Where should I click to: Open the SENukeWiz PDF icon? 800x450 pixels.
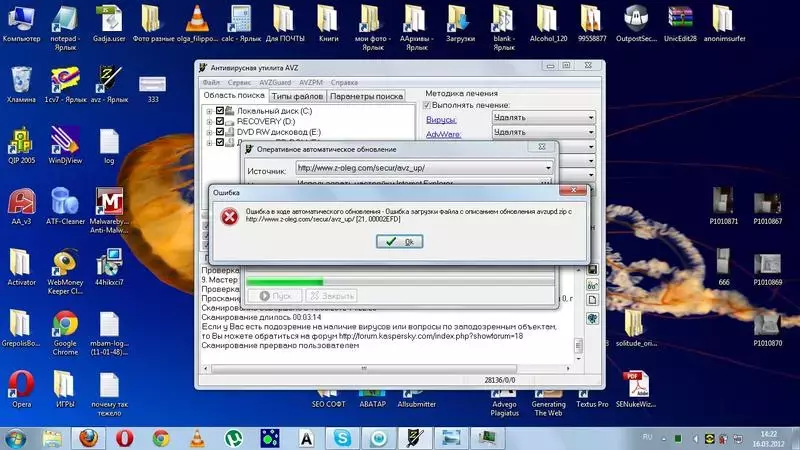pos(636,389)
